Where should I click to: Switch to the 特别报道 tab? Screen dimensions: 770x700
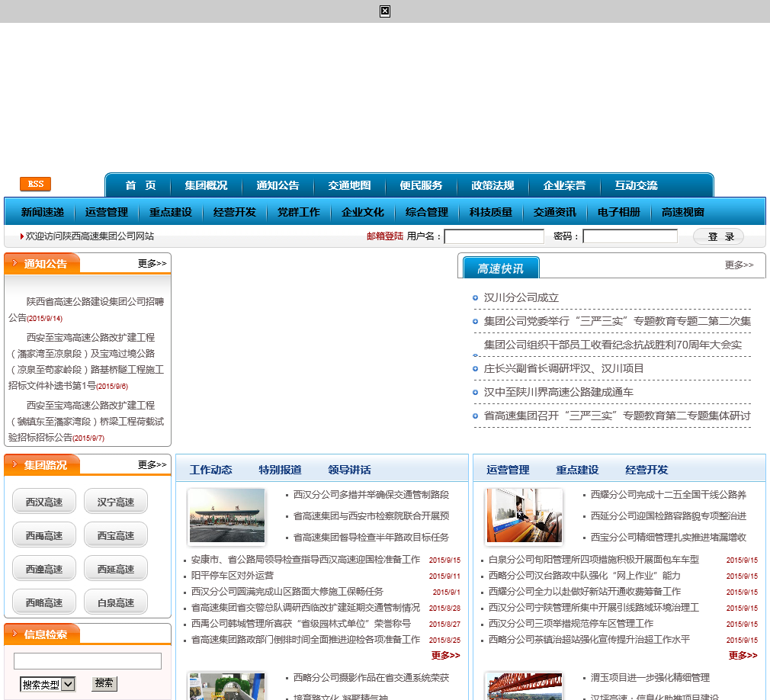pyautogui.click(x=280, y=470)
